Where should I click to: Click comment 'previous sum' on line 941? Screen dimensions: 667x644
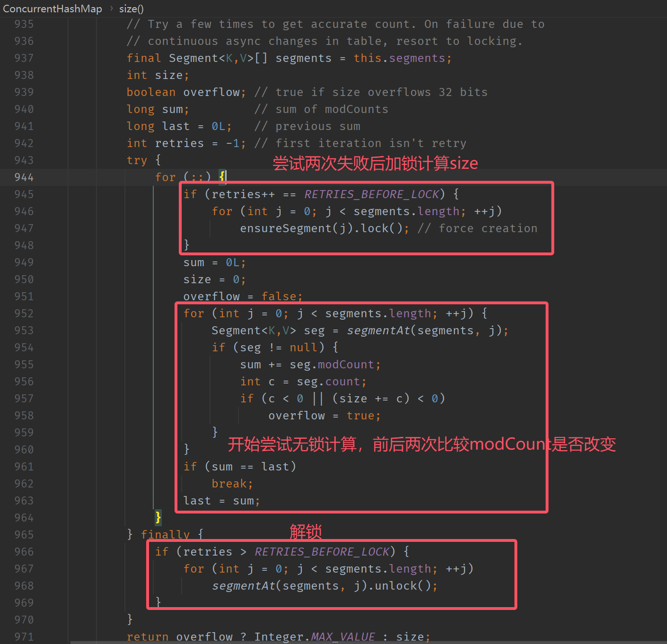click(317, 126)
